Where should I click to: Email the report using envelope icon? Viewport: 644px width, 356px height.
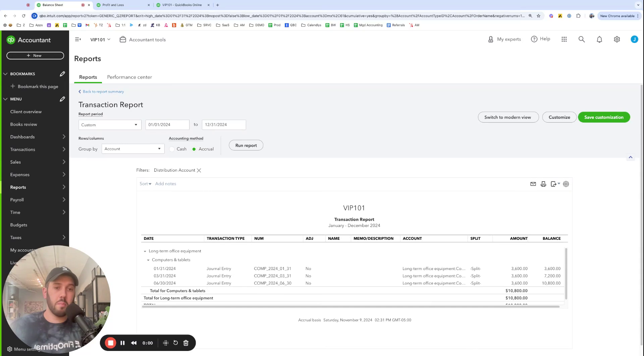click(533, 184)
